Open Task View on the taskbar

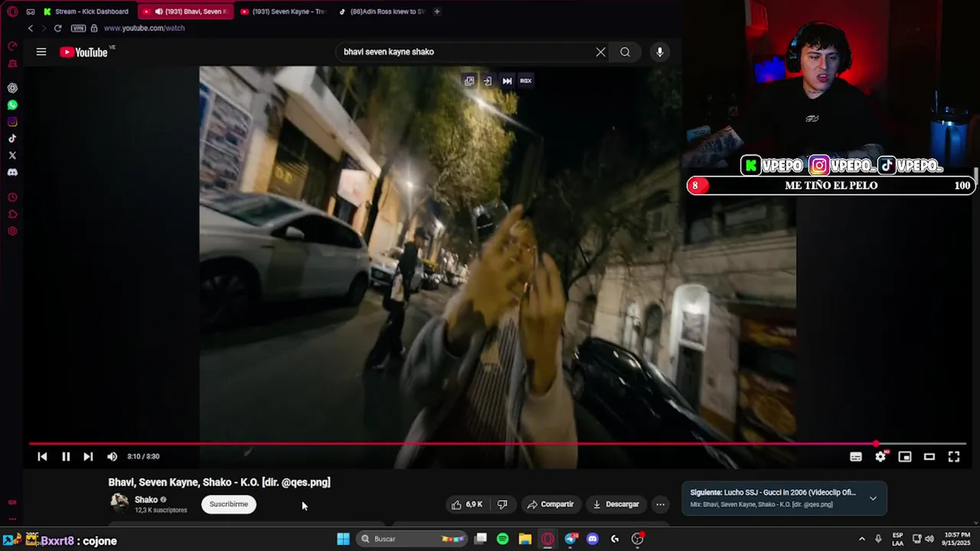coord(481,539)
